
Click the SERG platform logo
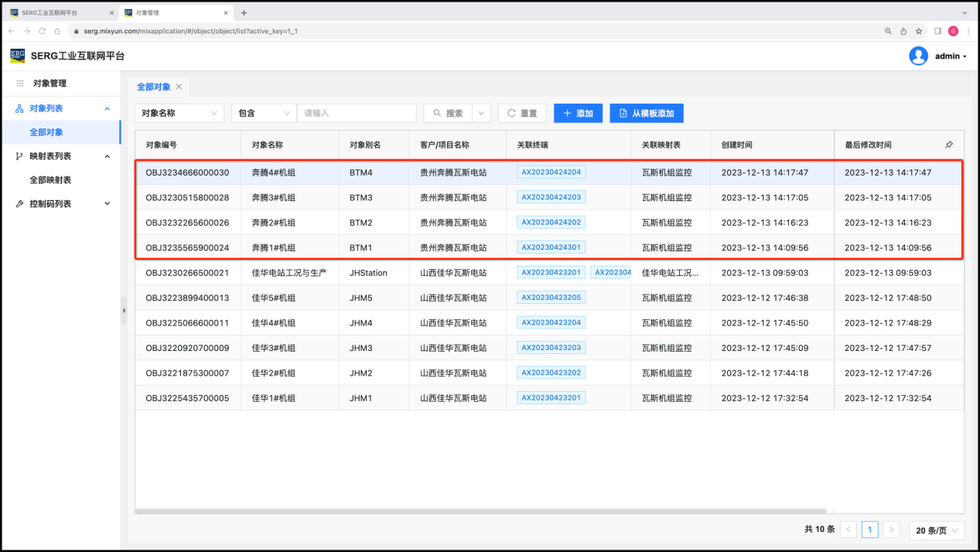point(17,56)
